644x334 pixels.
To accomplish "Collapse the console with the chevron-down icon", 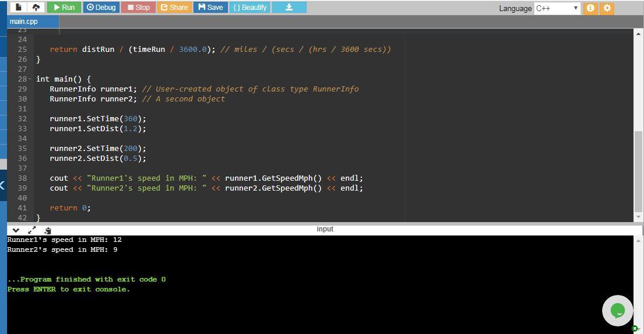I will [16, 230].
